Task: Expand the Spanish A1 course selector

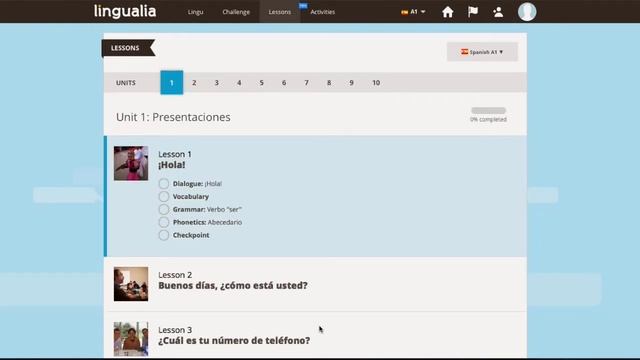Action: tap(482, 52)
